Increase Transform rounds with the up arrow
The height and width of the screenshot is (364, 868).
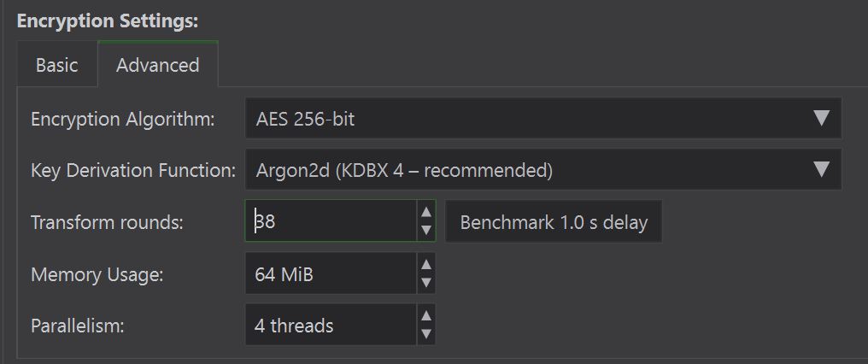[426, 213]
